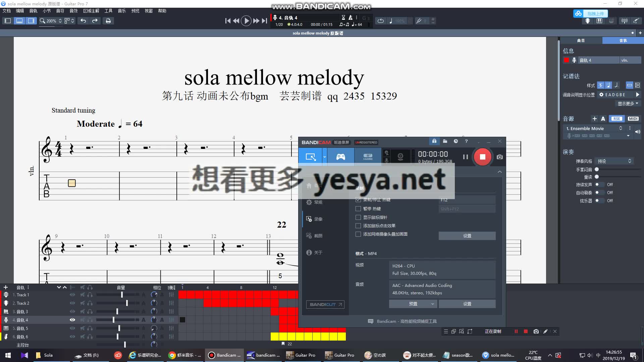Toggle the metronome icon in transport display
The width and height of the screenshot is (644, 362).
pyautogui.click(x=351, y=17)
